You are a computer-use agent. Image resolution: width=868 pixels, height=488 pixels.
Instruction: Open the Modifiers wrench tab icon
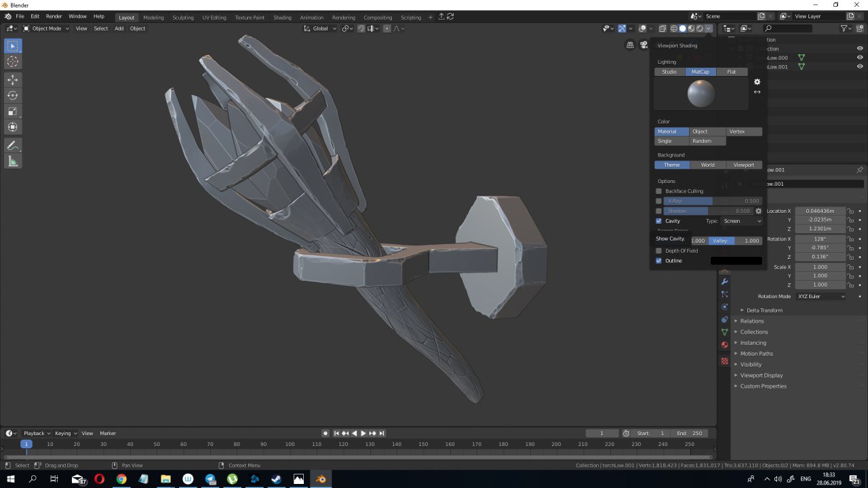point(724,281)
